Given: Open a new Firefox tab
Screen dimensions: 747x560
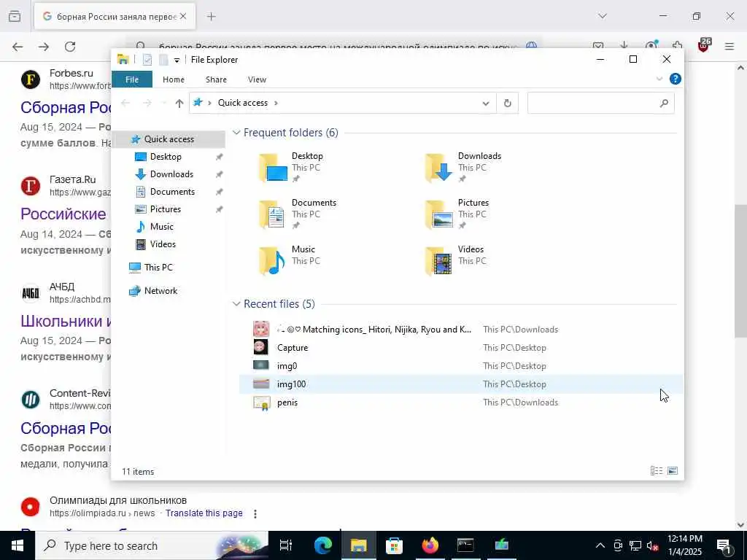Looking at the screenshot, I should [211, 17].
